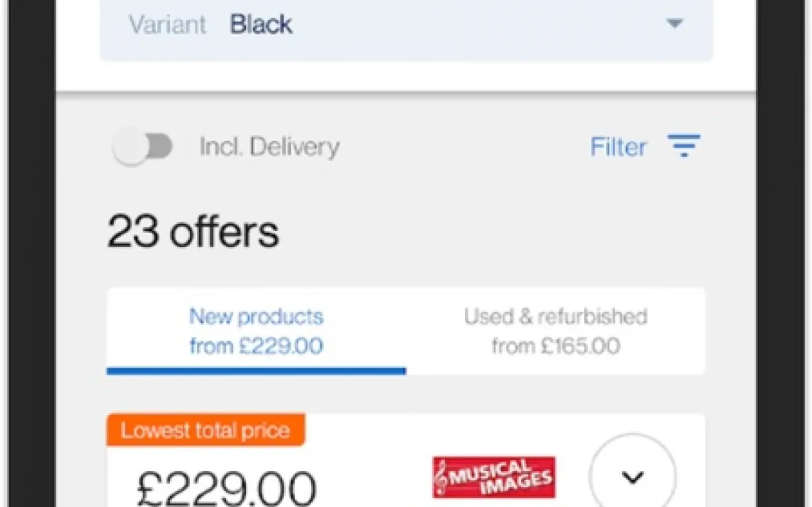Click the orange Lowest total price badge
This screenshot has height=507, width=812.
coord(205,431)
